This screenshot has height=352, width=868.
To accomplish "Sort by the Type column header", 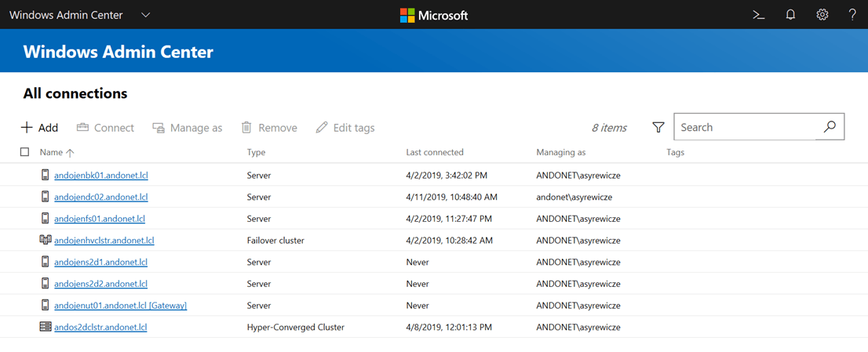I will 256,153.
